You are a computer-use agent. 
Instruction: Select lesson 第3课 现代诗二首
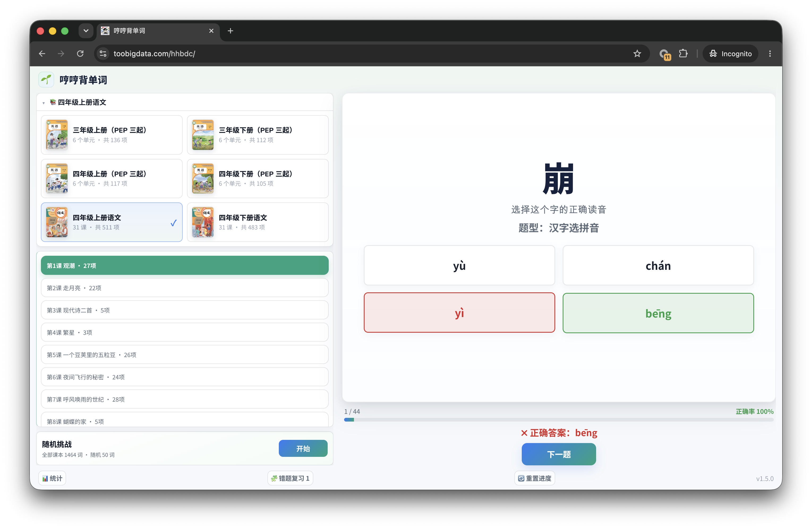(x=185, y=310)
